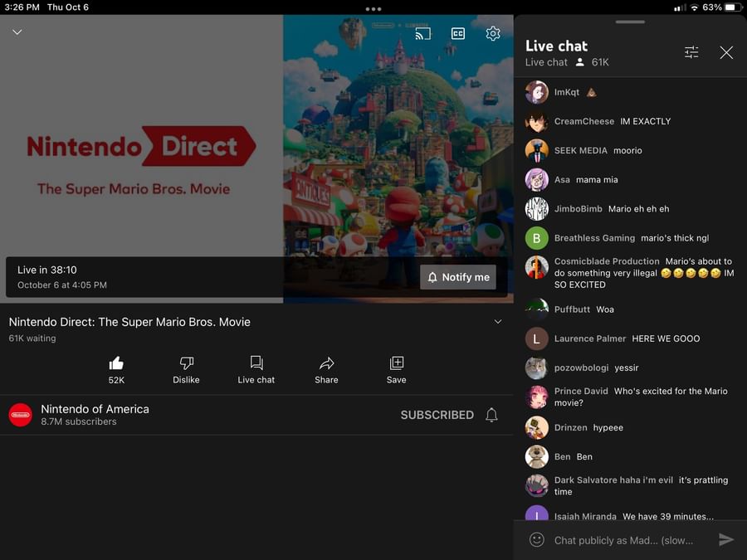The width and height of the screenshot is (747, 560).
Task: Tap the three-dot multitasking menu at top
Action: tap(373, 8)
